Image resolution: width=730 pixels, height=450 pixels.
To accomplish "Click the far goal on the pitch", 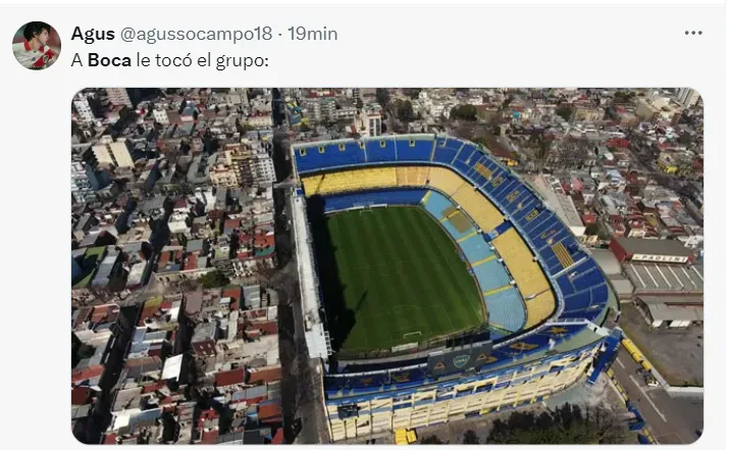I will (x=366, y=211).
